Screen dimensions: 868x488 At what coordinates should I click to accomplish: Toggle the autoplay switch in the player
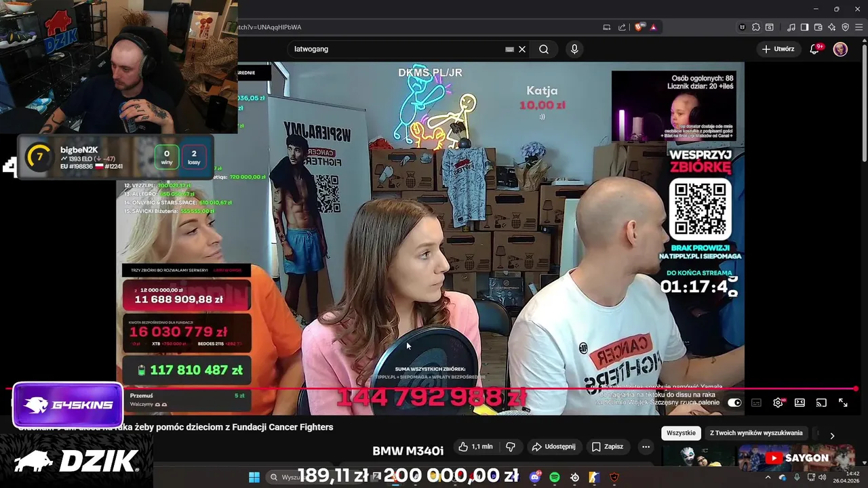tap(734, 403)
